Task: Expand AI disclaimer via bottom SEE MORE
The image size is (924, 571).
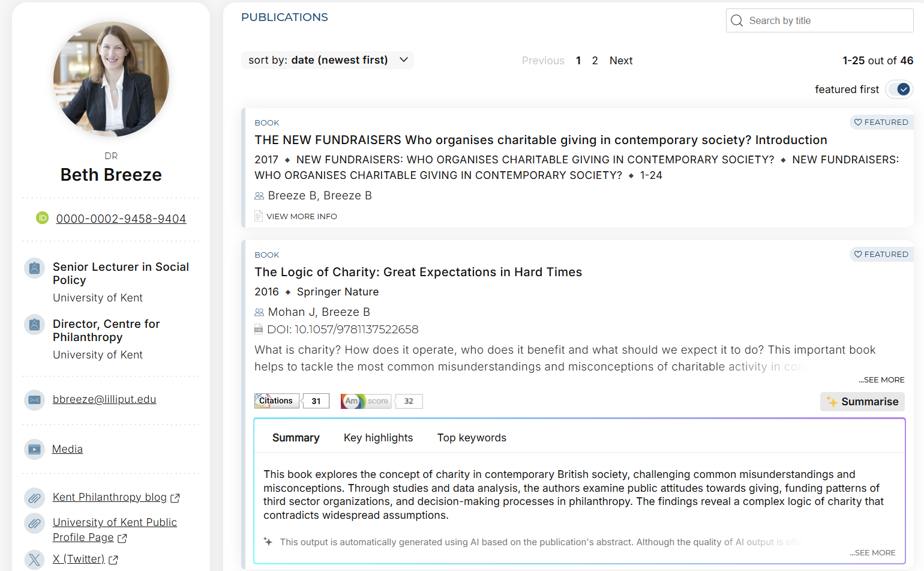Action: coord(872,553)
